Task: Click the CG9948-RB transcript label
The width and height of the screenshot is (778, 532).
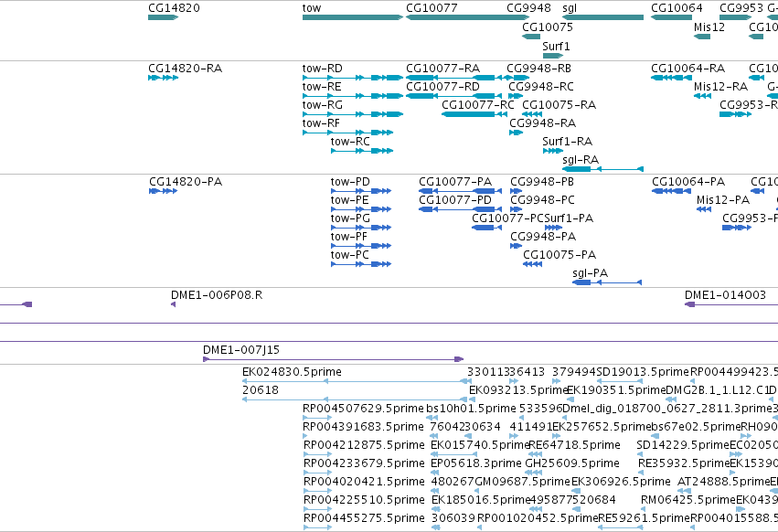Action: click(538, 68)
